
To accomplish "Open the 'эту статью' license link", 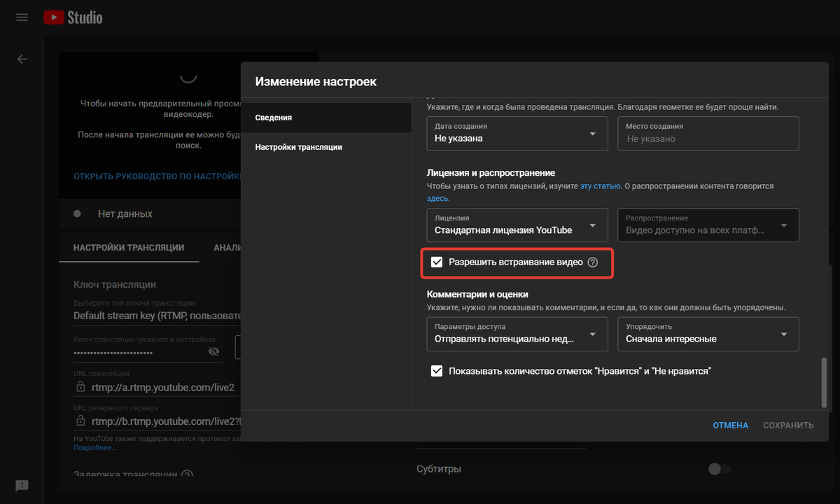I will point(600,186).
